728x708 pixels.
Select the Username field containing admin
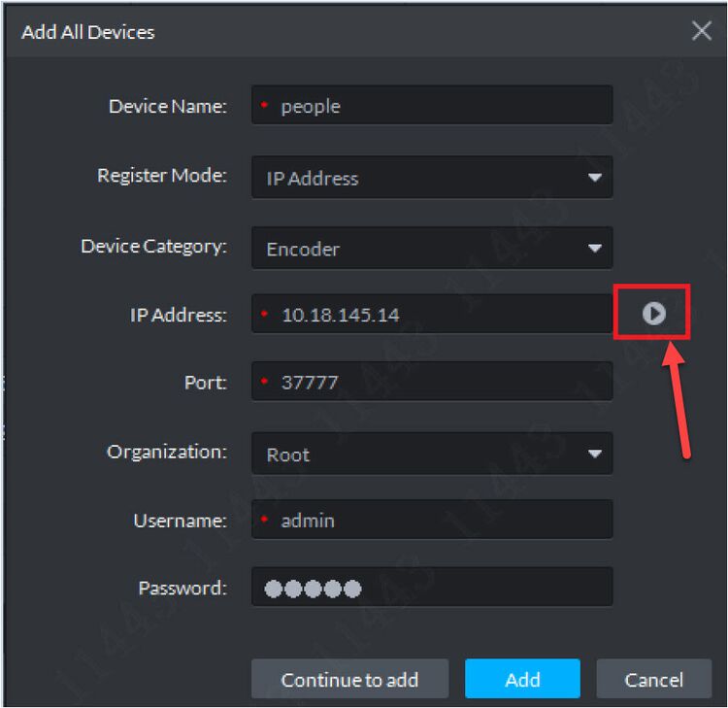pyautogui.click(x=432, y=521)
